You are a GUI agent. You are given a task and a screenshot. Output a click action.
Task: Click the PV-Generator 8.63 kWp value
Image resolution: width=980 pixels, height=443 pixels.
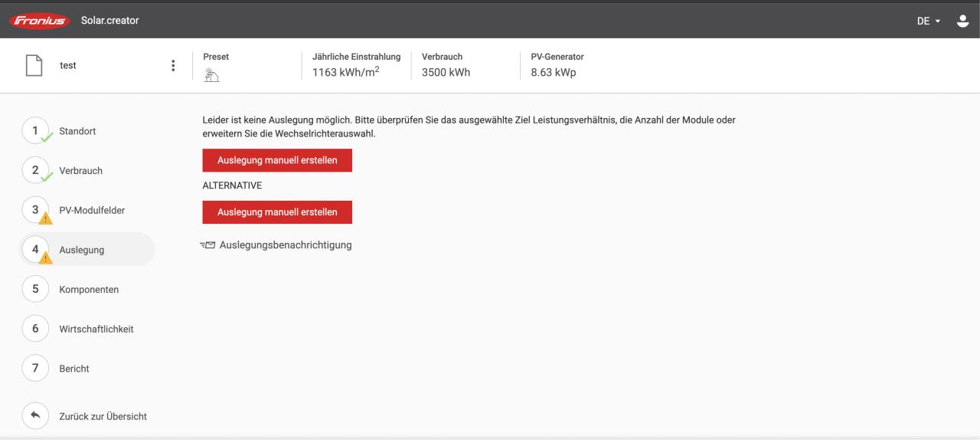click(x=554, y=73)
